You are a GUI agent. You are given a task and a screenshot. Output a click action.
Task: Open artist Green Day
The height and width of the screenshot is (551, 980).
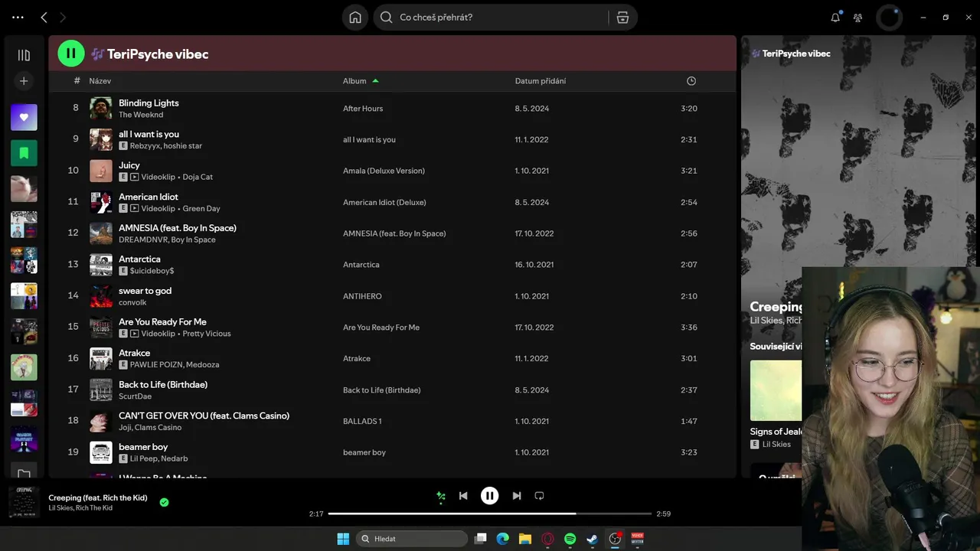[201, 208]
